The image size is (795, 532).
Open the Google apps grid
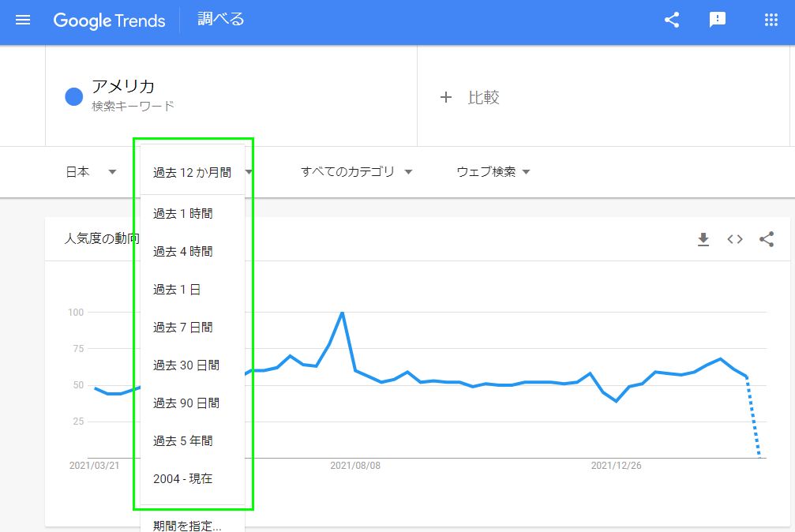pyautogui.click(x=771, y=20)
